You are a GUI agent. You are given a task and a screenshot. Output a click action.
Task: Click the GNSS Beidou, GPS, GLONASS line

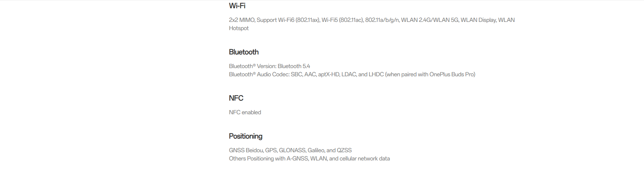pyautogui.click(x=290, y=150)
